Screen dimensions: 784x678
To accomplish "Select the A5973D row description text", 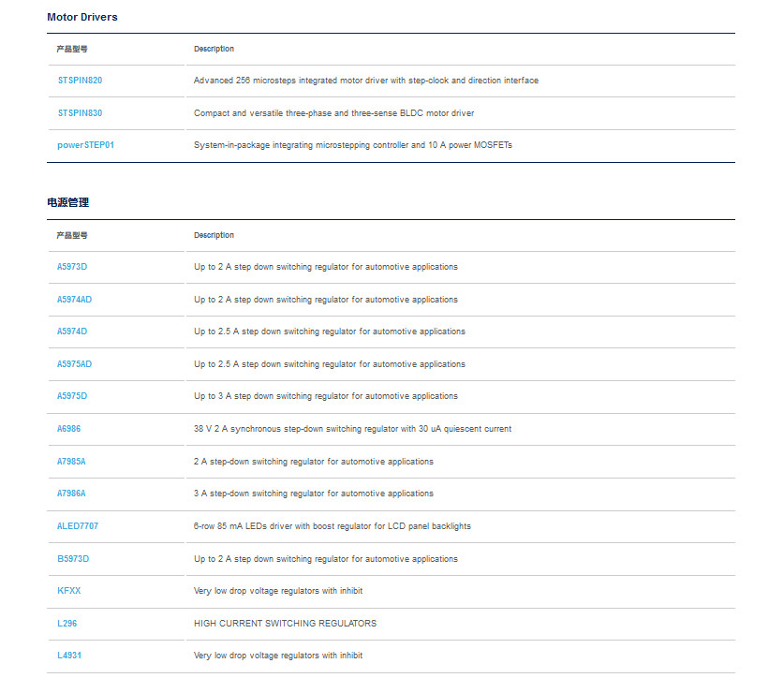I will (326, 267).
